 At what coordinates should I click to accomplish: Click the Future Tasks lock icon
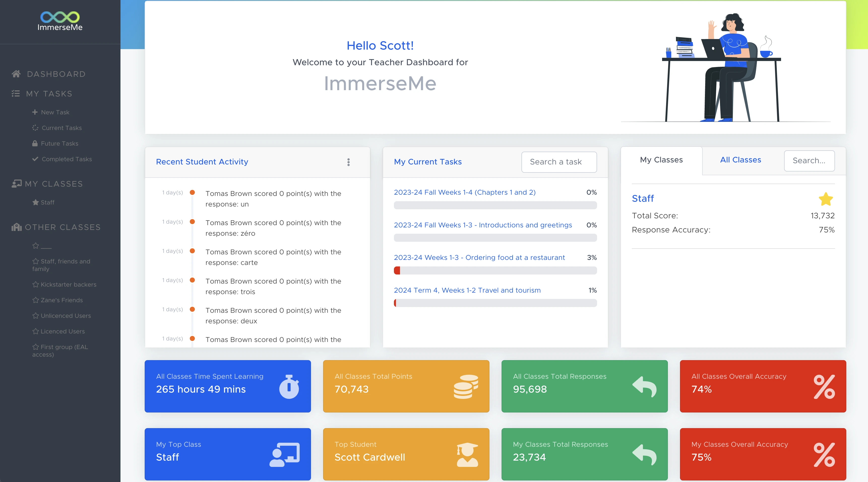[35, 143]
